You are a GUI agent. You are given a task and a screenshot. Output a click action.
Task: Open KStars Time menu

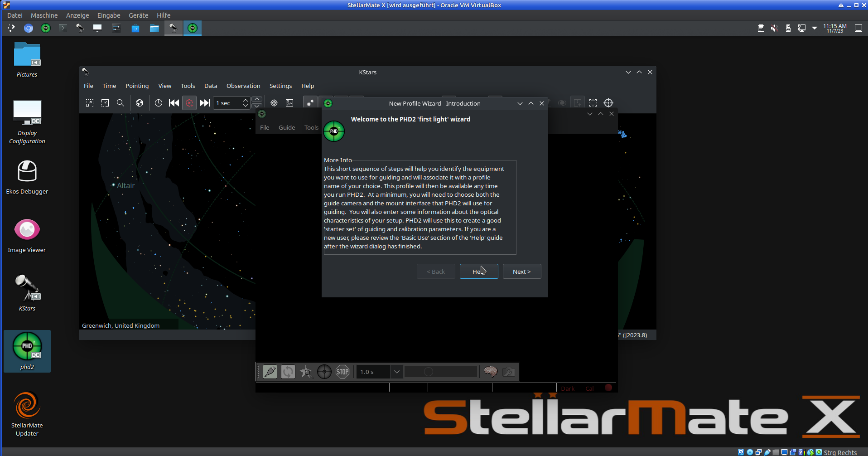click(x=109, y=86)
